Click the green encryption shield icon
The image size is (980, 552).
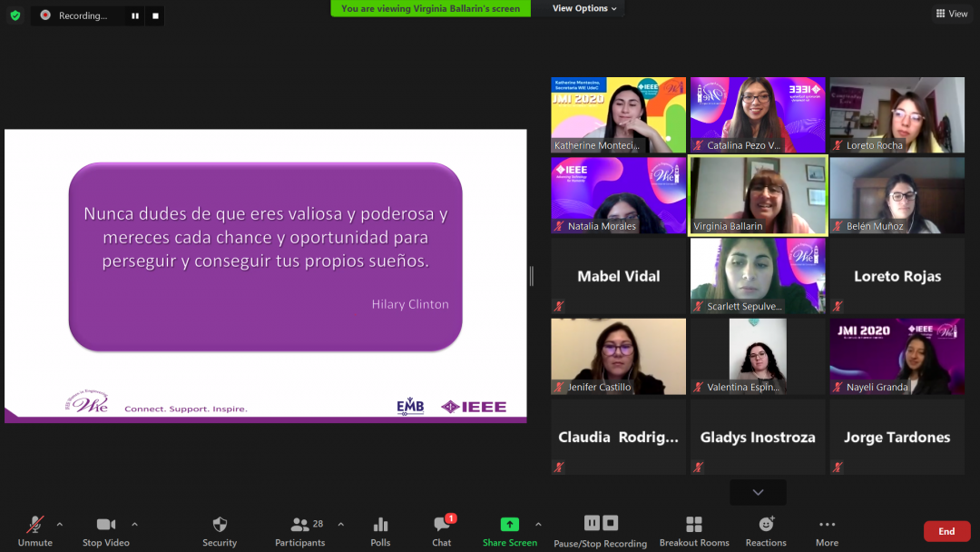pyautogui.click(x=15, y=15)
